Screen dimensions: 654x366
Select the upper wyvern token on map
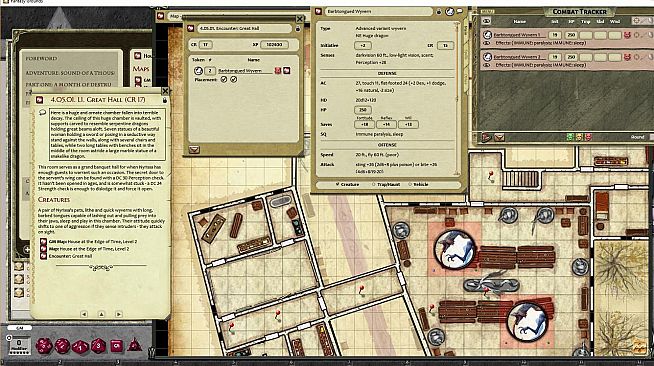(454, 250)
